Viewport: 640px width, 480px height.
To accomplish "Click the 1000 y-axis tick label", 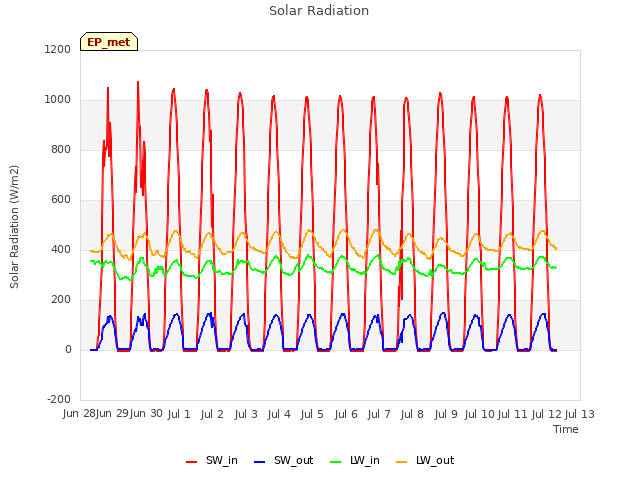I will pos(58,100).
